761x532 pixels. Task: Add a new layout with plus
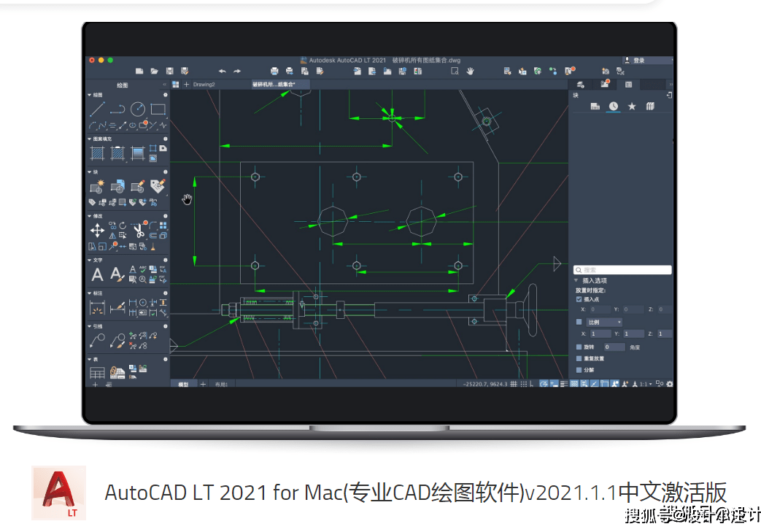(203, 385)
